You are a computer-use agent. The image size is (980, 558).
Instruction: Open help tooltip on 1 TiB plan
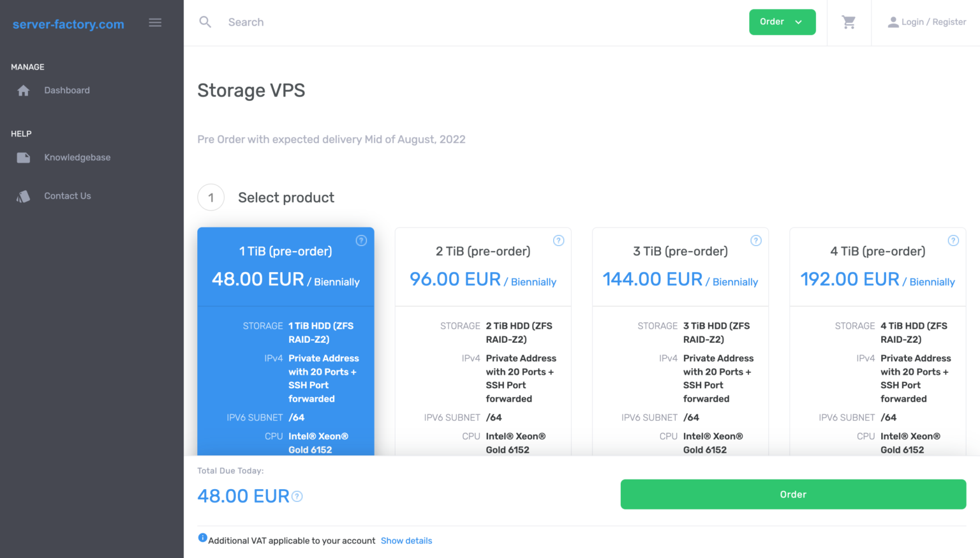coord(361,240)
